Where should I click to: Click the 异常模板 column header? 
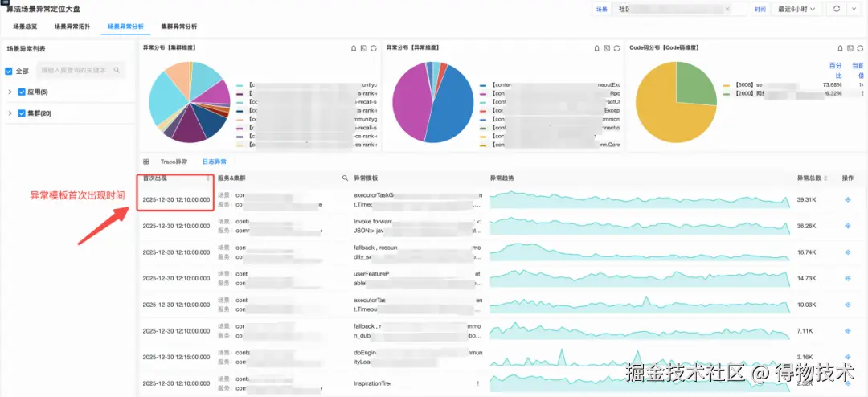(366, 178)
